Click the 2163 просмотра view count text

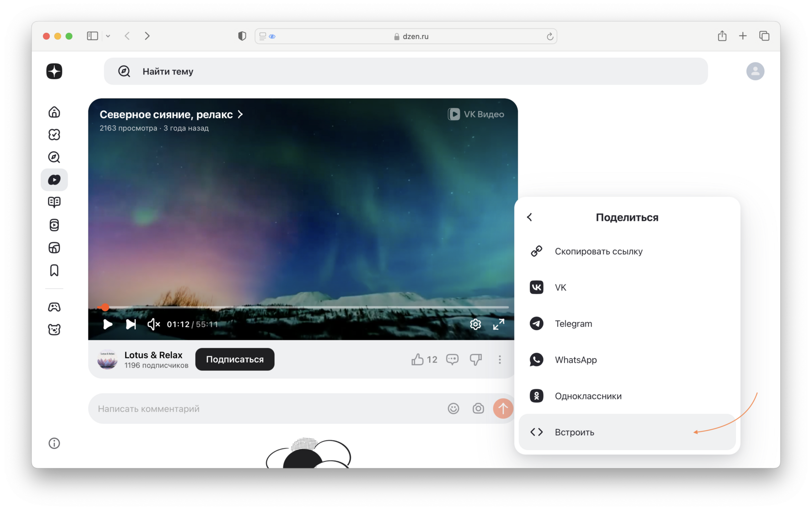(x=128, y=128)
